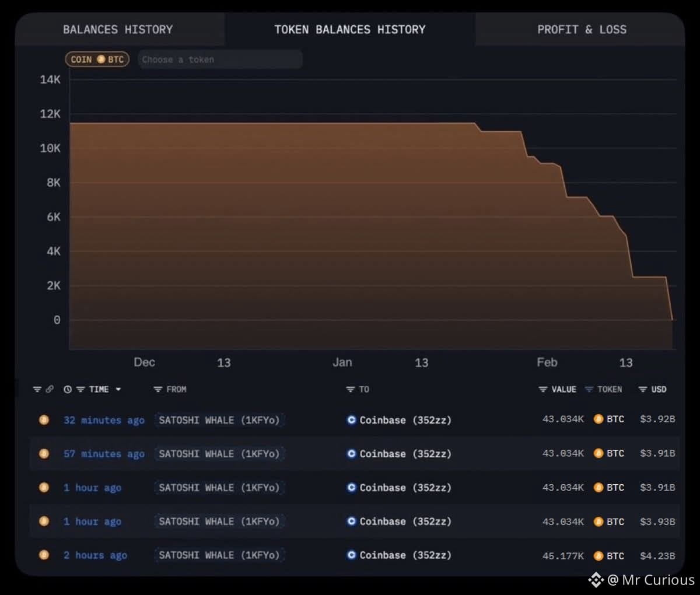Click the 45.177K value cell
The width and height of the screenshot is (700, 595).
tap(563, 556)
